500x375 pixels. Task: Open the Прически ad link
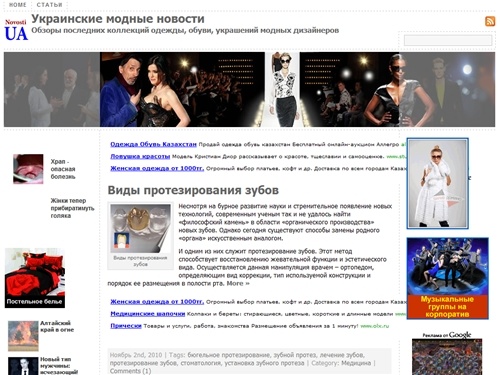[126, 326]
